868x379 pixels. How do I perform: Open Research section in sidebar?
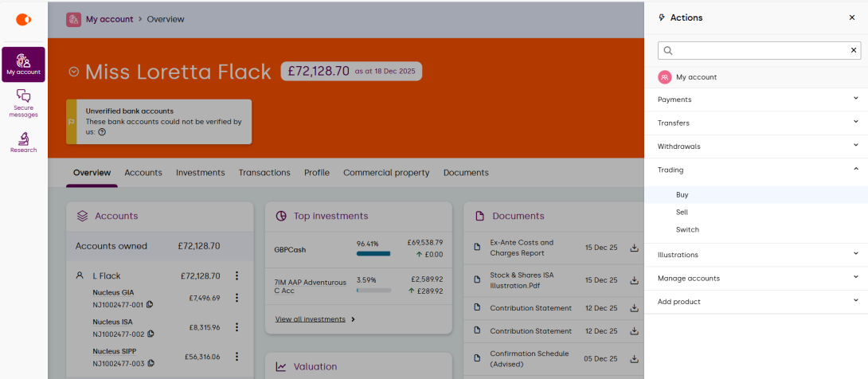[x=23, y=142]
